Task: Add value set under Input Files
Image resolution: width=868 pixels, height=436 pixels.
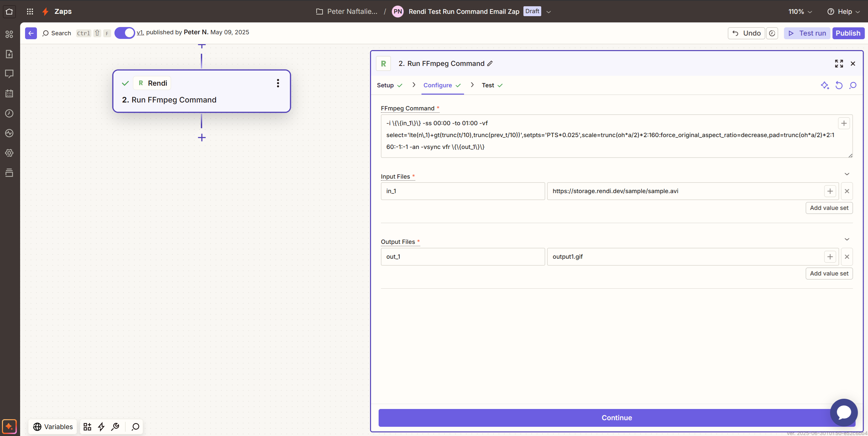Action: [829, 208]
